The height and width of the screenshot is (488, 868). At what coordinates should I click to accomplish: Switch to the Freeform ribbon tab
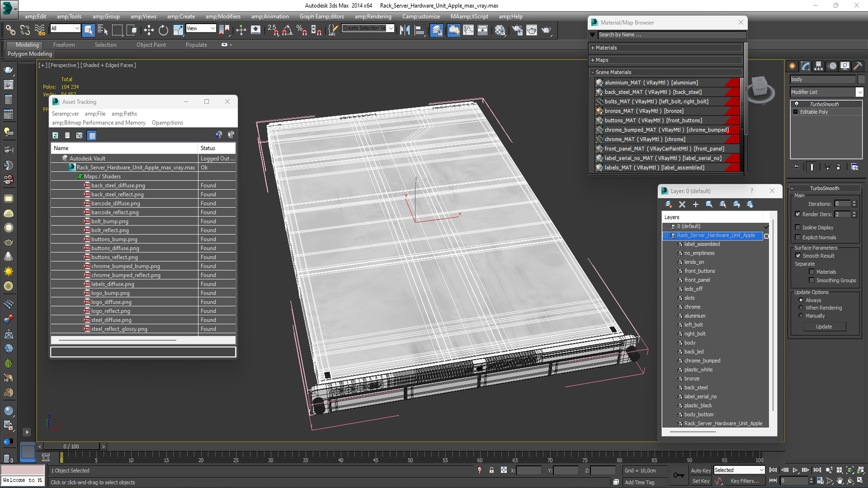pyautogui.click(x=64, y=45)
